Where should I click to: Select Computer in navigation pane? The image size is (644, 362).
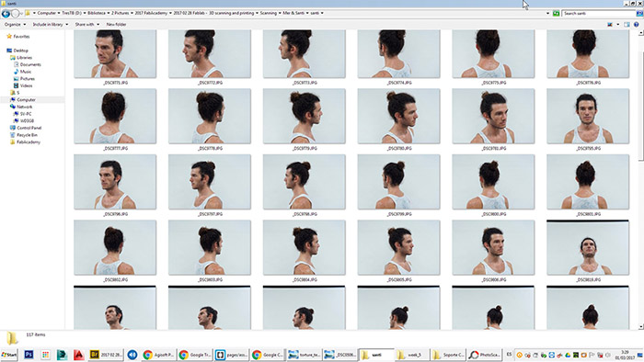coord(26,99)
